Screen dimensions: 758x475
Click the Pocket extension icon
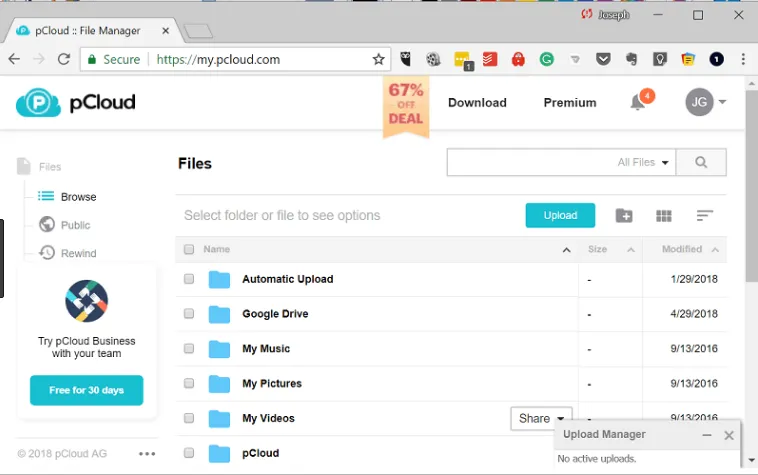pyautogui.click(x=603, y=59)
